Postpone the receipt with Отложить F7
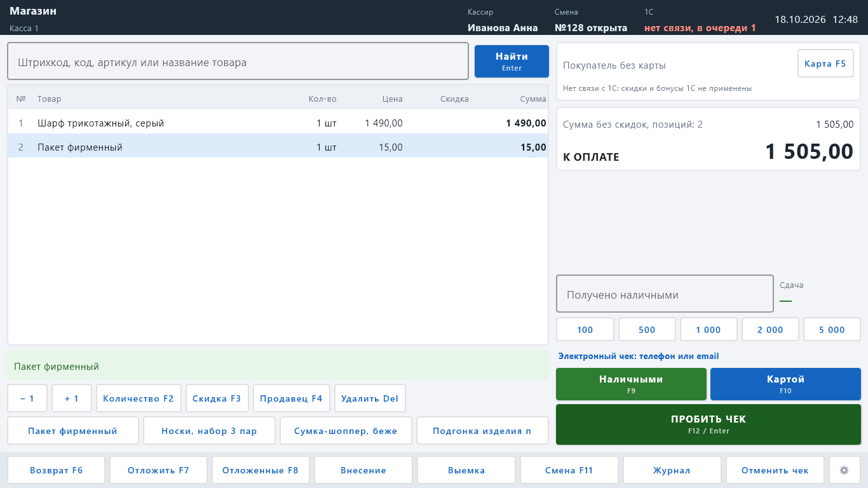 [159, 470]
